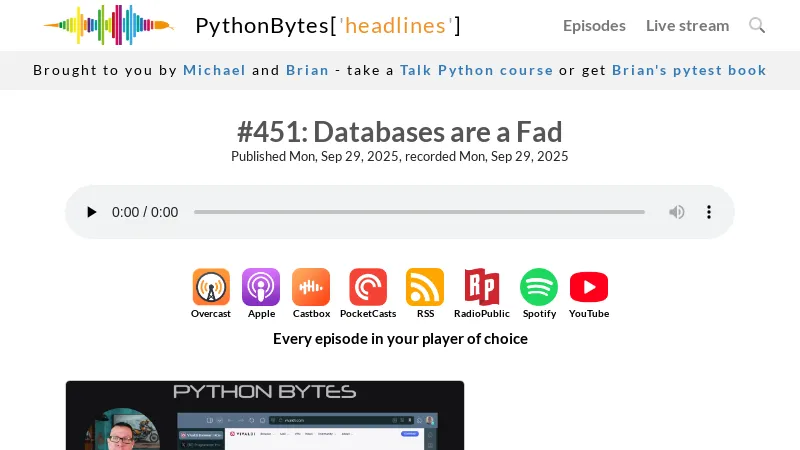Click the episode video thumbnail

[x=265, y=415]
